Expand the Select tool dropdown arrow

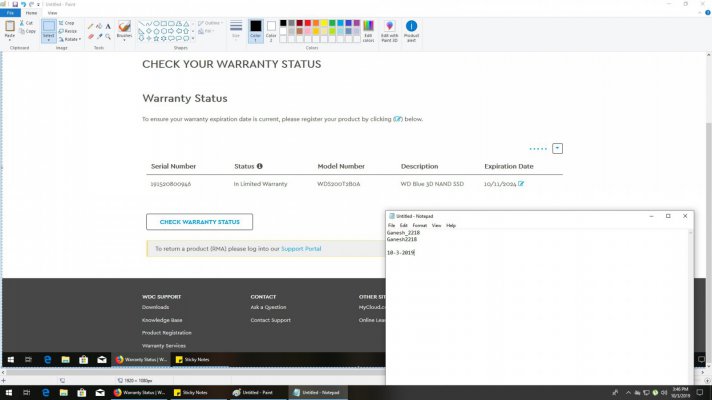tap(49, 40)
